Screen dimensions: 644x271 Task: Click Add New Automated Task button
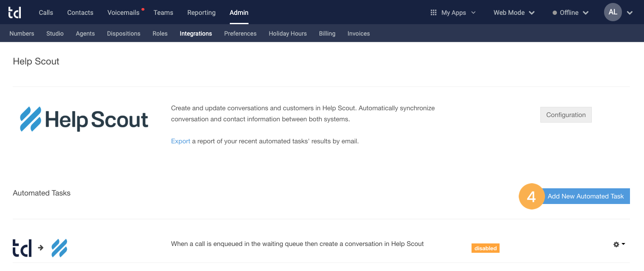point(586,196)
